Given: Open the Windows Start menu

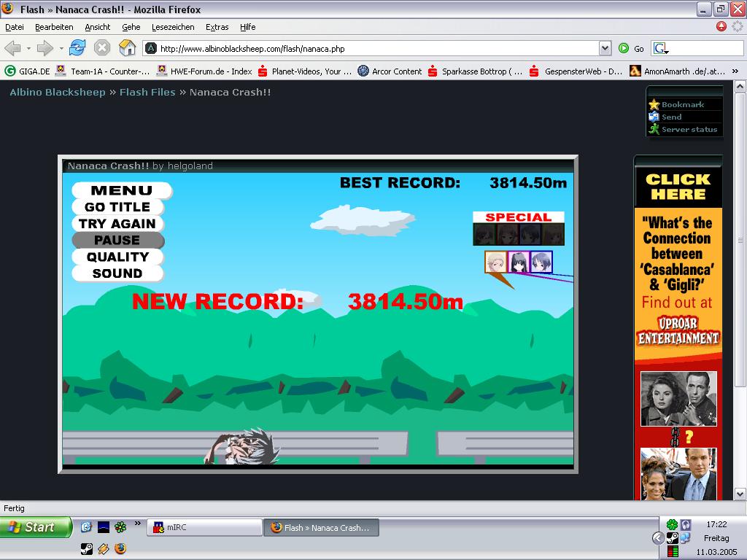Looking at the screenshot, I should pos(35,527).
